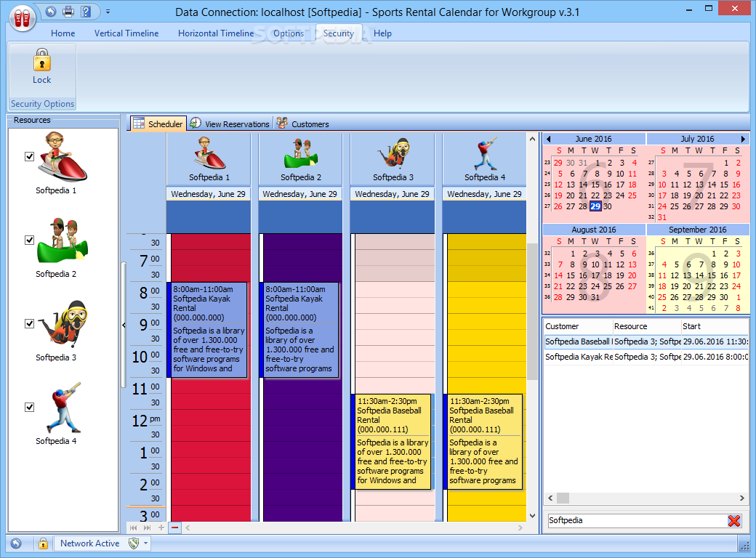Click the Lock padlock icon in ribbon
Screen dimensions: 756x558
tap(42, 60)
